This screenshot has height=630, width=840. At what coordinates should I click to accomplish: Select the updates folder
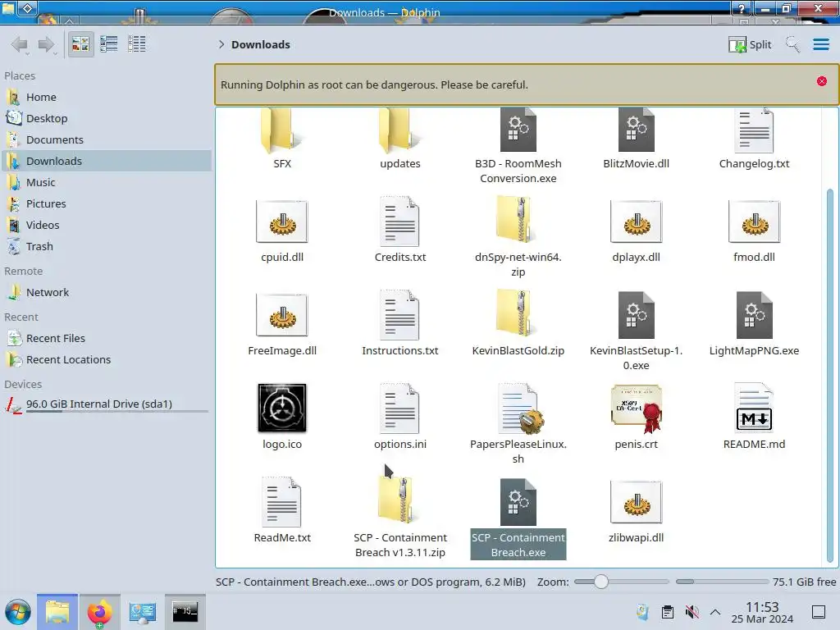click(399, 139)
